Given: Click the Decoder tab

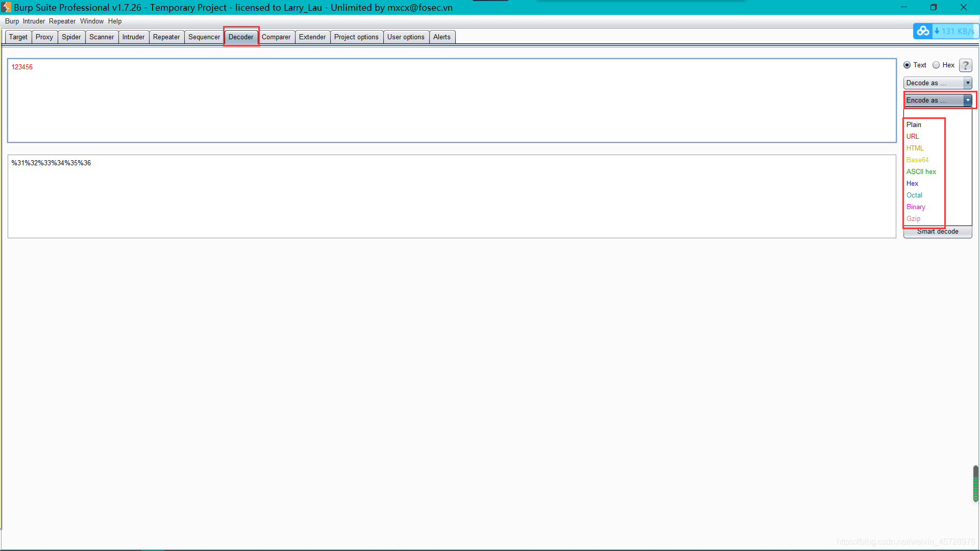Looking at the screenshot, I should [x=241, y=36].
